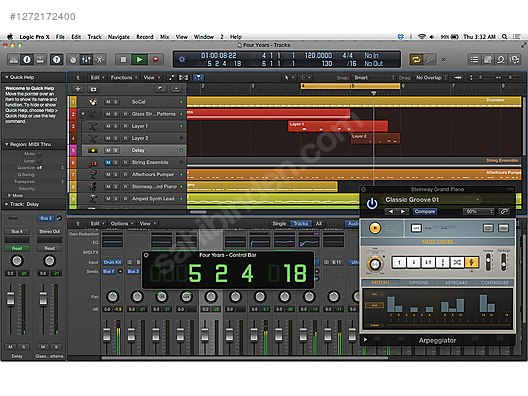Screen dimensions: 528x396
Task: Click the SoCal drummer track icon
Action: (93, 102)
